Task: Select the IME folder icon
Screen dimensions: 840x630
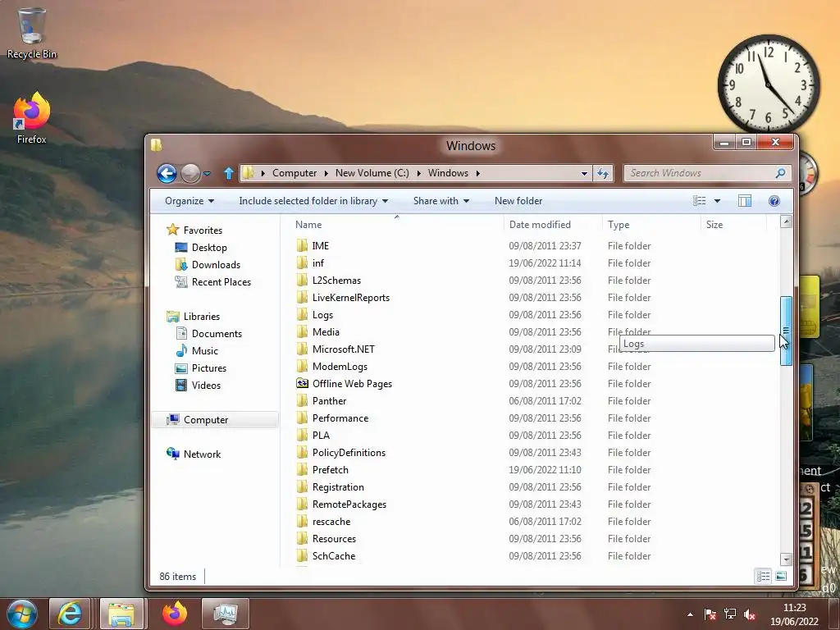Action: coord(302,246)
